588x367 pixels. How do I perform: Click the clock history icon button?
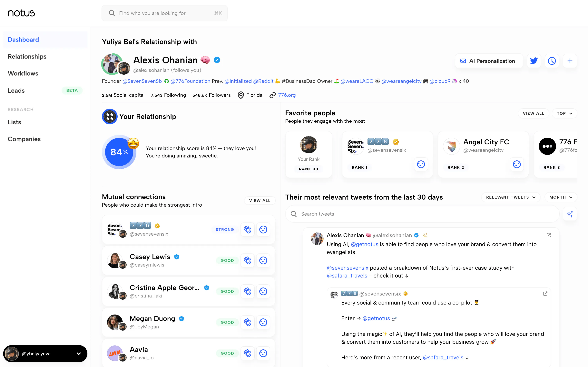coord(552,61)
